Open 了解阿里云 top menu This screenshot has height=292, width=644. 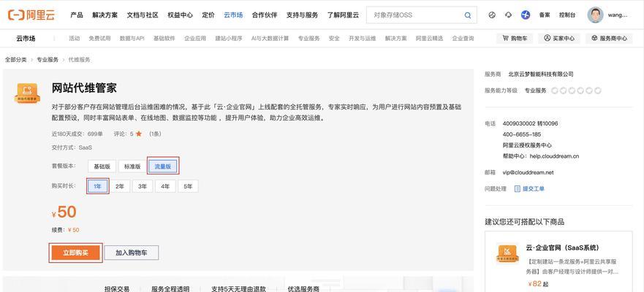coord(343,15)
